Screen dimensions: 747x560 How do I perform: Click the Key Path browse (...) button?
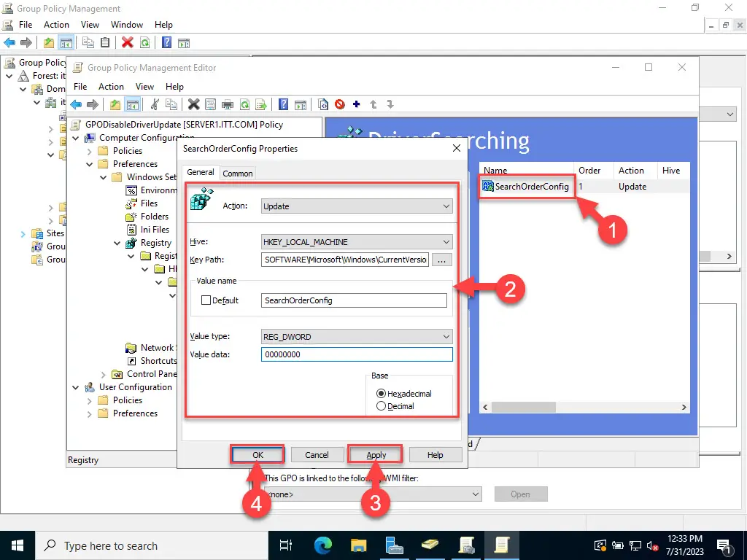tap(441, 260)
